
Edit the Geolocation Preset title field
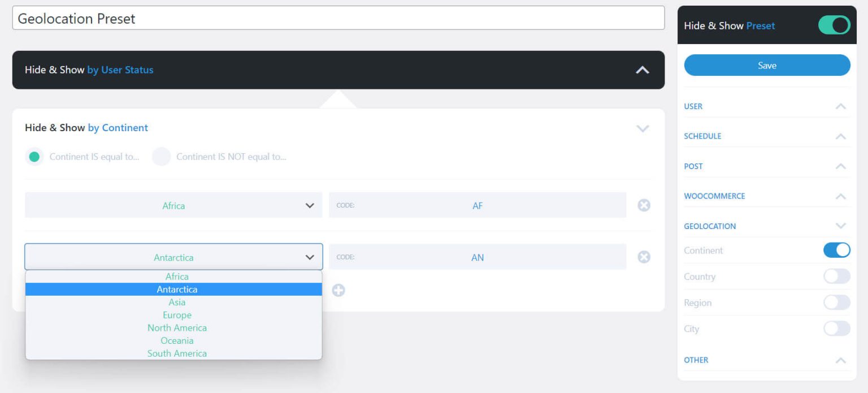[339, 18]
